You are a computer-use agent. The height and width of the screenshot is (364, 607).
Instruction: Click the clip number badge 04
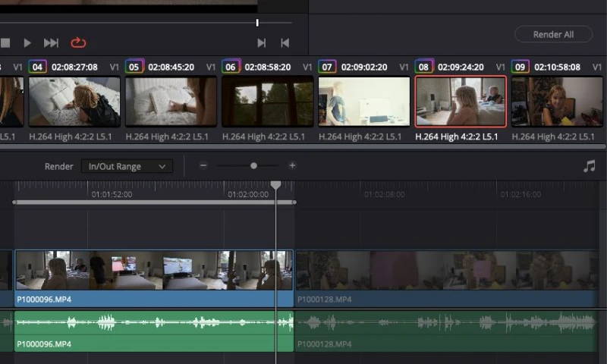[37, 67]
